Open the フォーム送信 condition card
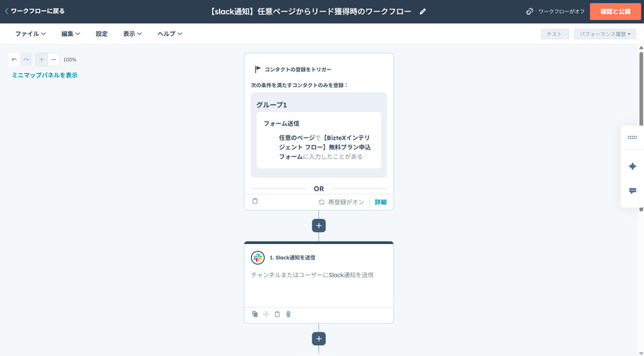 tap(319, 140)
